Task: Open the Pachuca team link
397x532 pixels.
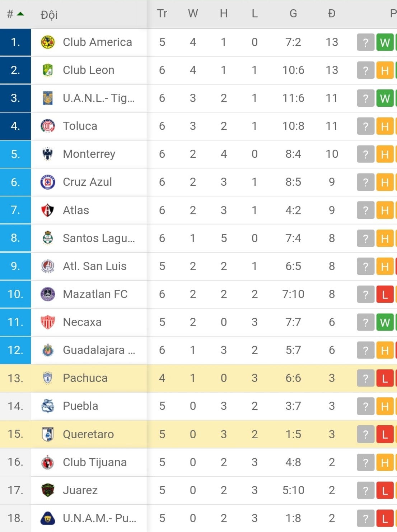Action: click(x=85, y=378)
